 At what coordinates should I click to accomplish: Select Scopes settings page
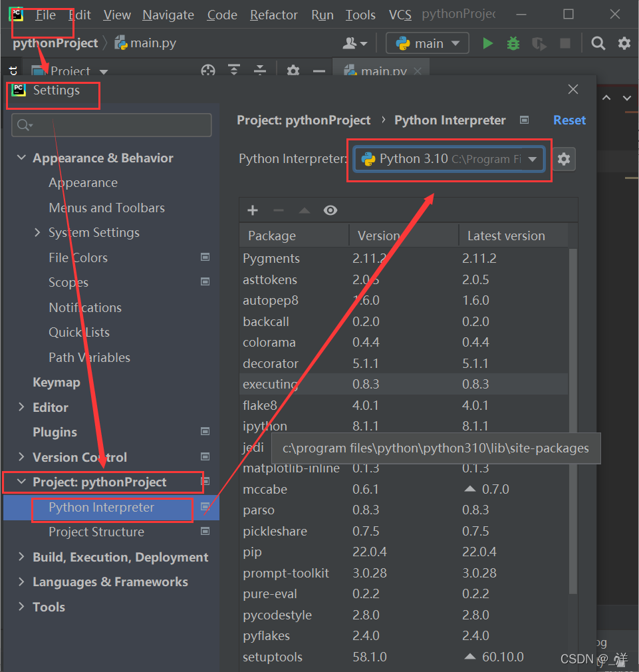click(68, 282)
